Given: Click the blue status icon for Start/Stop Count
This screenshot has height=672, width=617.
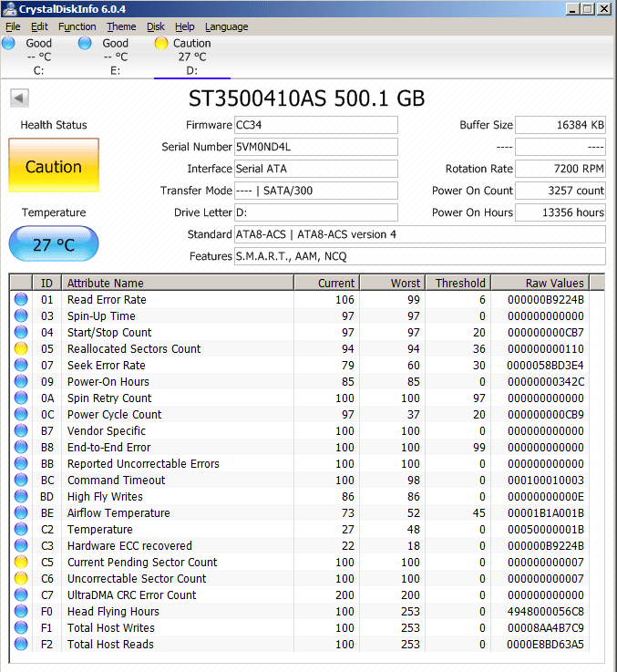Looking at the screenshot, I should [x=21, y=332].
